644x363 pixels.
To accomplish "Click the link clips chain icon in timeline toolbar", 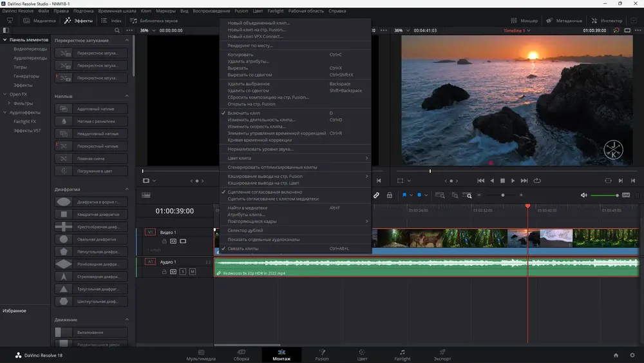I will tap(377, 195).
